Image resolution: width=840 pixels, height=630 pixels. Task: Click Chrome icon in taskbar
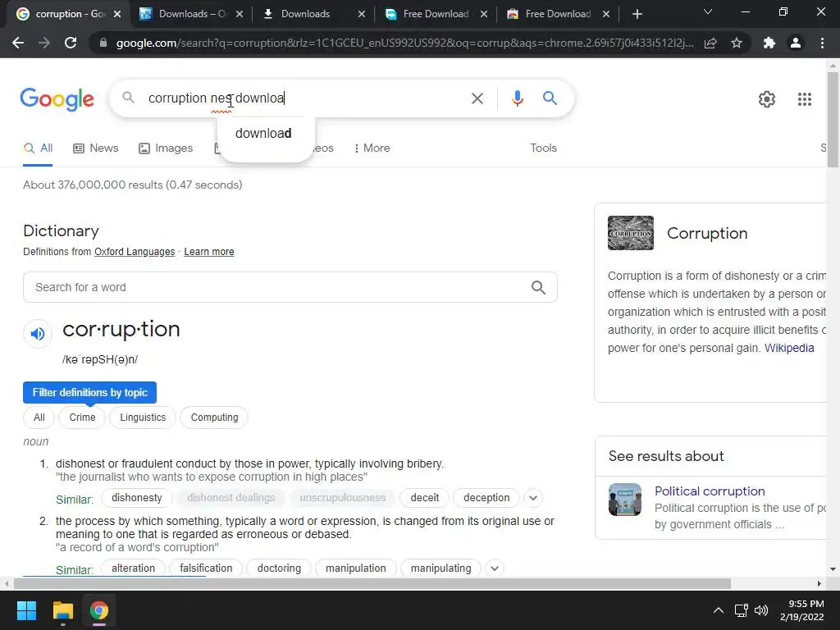(99, 610)
